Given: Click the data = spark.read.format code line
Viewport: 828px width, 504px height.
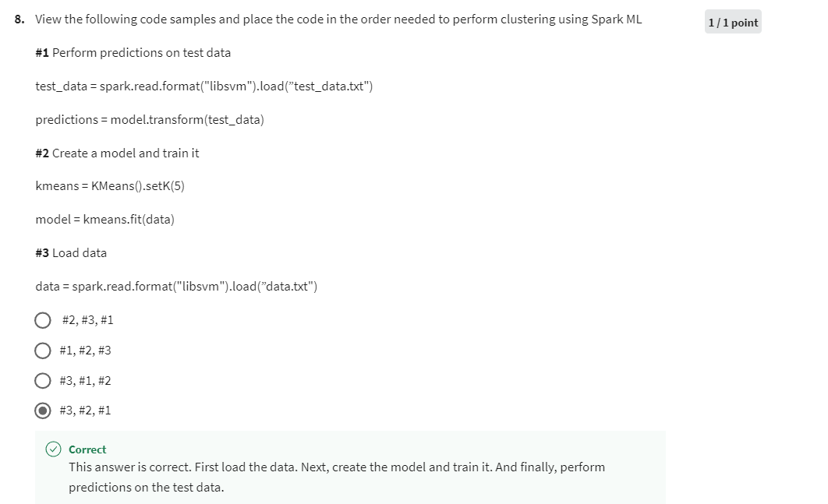Looking at the screenshot, I should [x=175, y=286].
